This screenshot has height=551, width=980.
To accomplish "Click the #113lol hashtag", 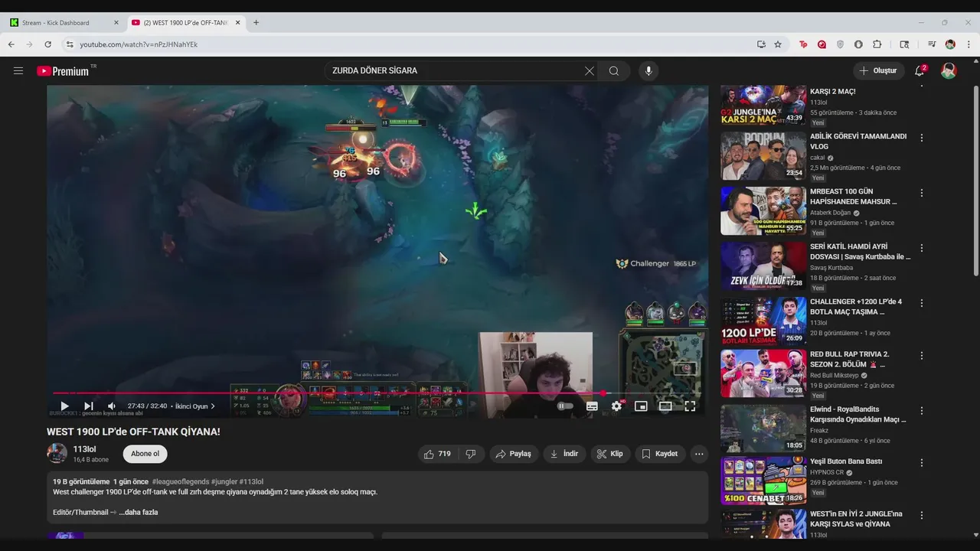I will click(x=251, y=482).
